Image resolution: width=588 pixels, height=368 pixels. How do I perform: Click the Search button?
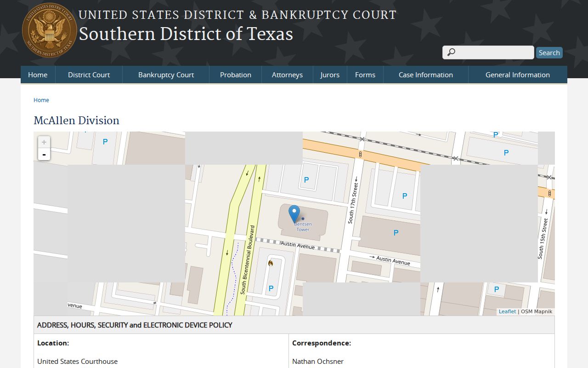[x=549, y=52]
